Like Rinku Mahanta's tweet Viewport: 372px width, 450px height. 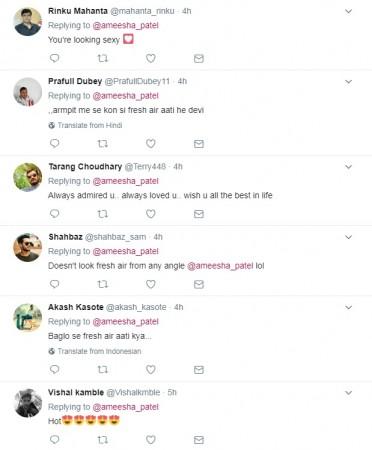tap(151, 58)
